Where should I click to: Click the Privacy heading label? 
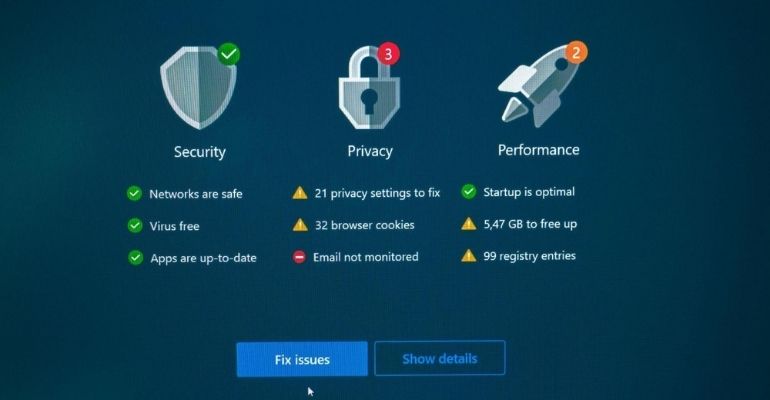click(x=370, y=151)
